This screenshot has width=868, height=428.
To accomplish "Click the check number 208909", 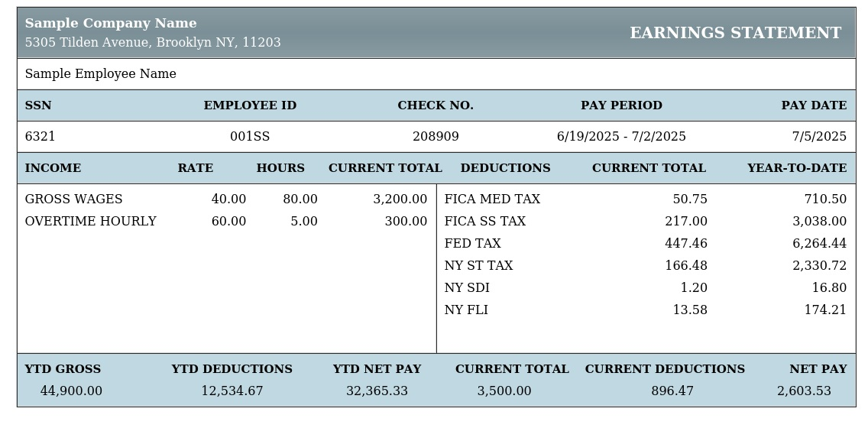I will pos(436,137).
